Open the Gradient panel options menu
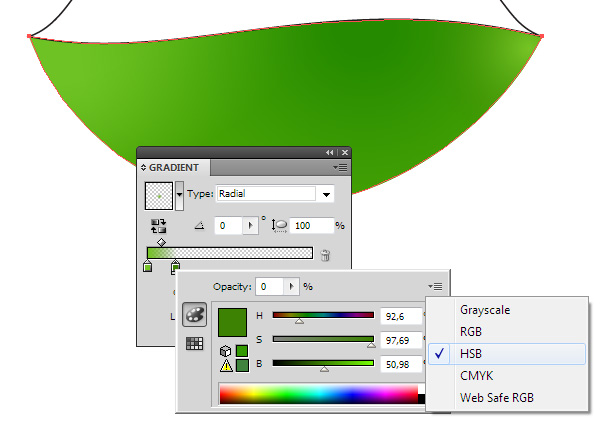This screenshot has width=600, height=442. click(342, 167)
